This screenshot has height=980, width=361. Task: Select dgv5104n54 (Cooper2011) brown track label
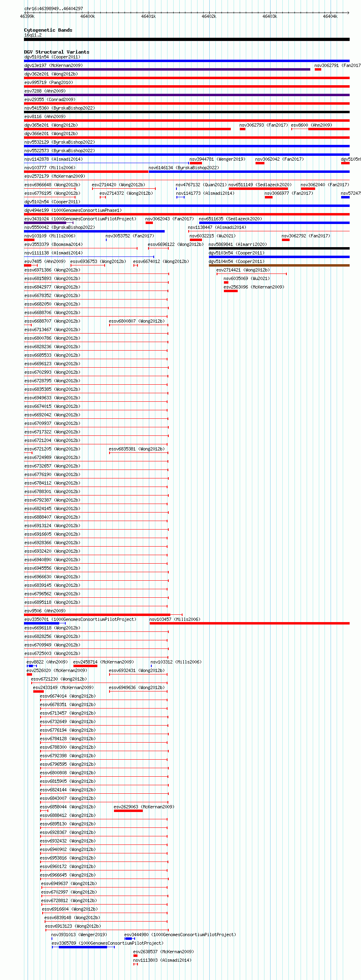point(236,261)
